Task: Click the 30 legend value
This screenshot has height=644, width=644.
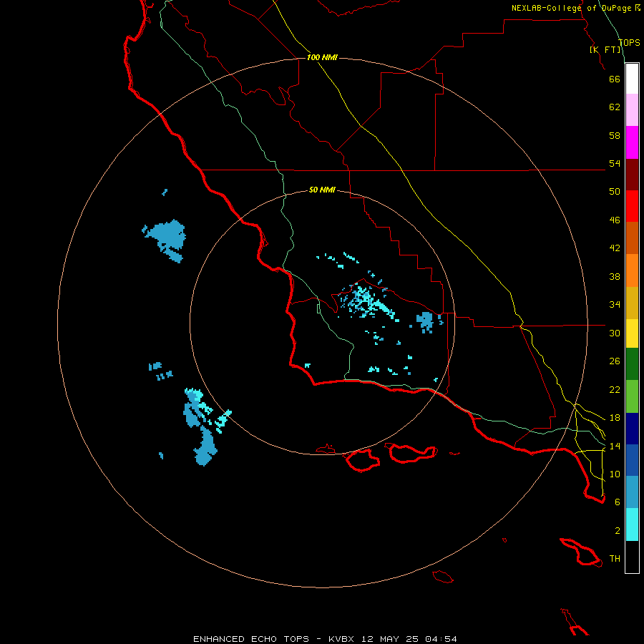Action: click(x=615, y=333)
